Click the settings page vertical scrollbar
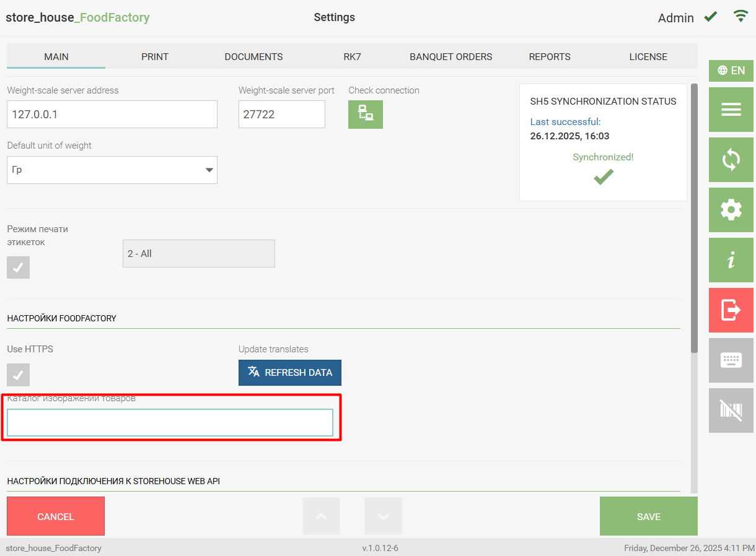This screenshot has width=756, height=556. 694,217
